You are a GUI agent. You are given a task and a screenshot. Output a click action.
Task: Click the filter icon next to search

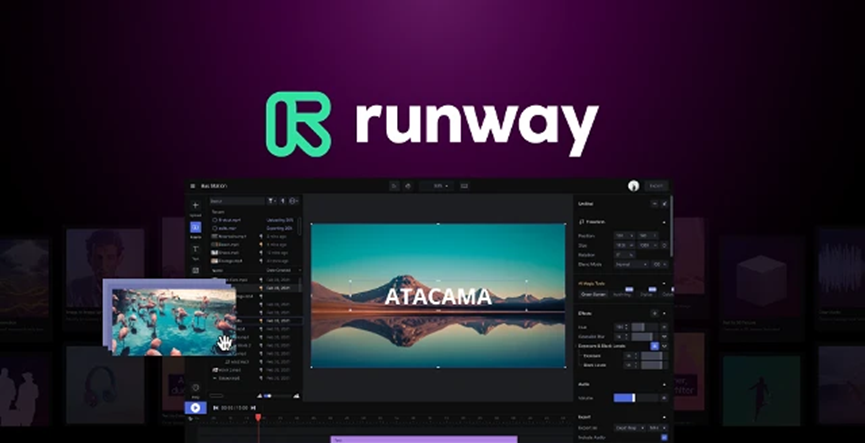point(272,201)
